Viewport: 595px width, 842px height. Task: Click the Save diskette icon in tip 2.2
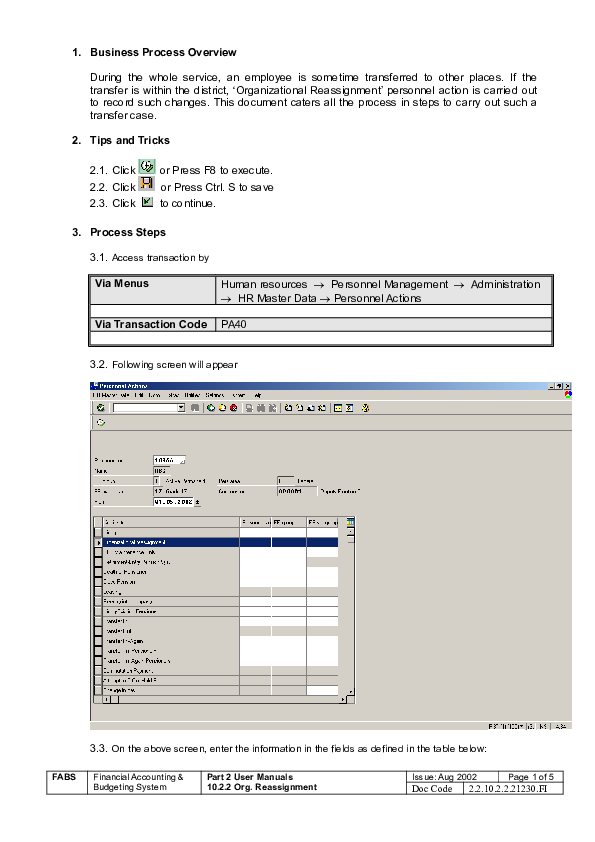(147, 183)
